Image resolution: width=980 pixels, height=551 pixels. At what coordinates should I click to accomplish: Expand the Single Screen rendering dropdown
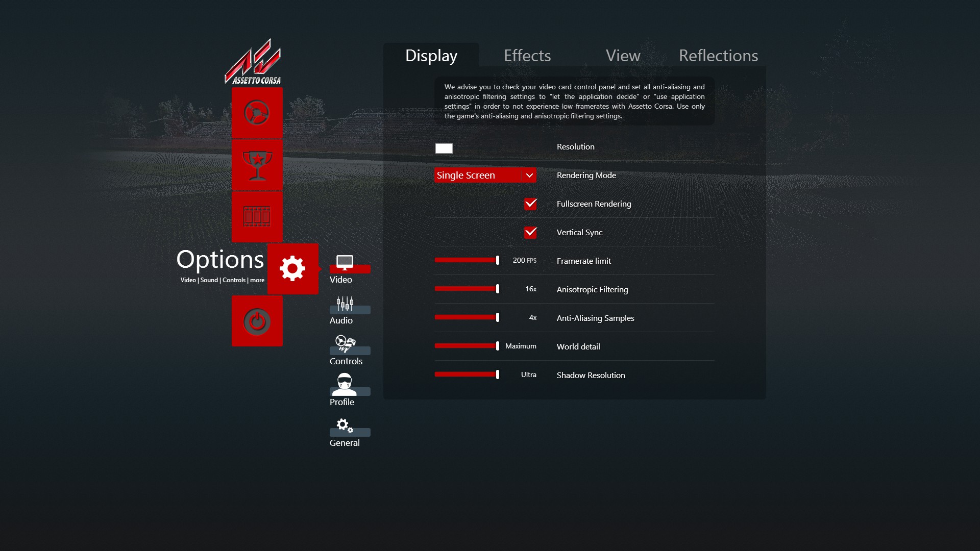tap(485, 176)
